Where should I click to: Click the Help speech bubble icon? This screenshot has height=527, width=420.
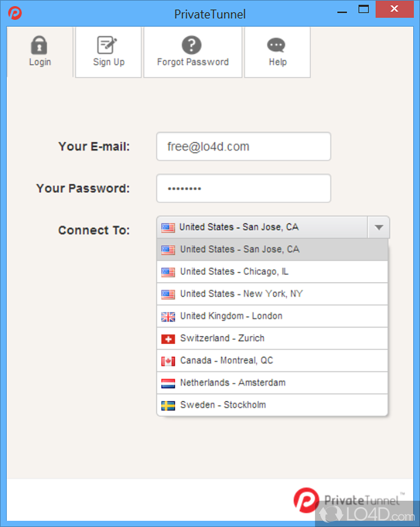pos(276,45)
